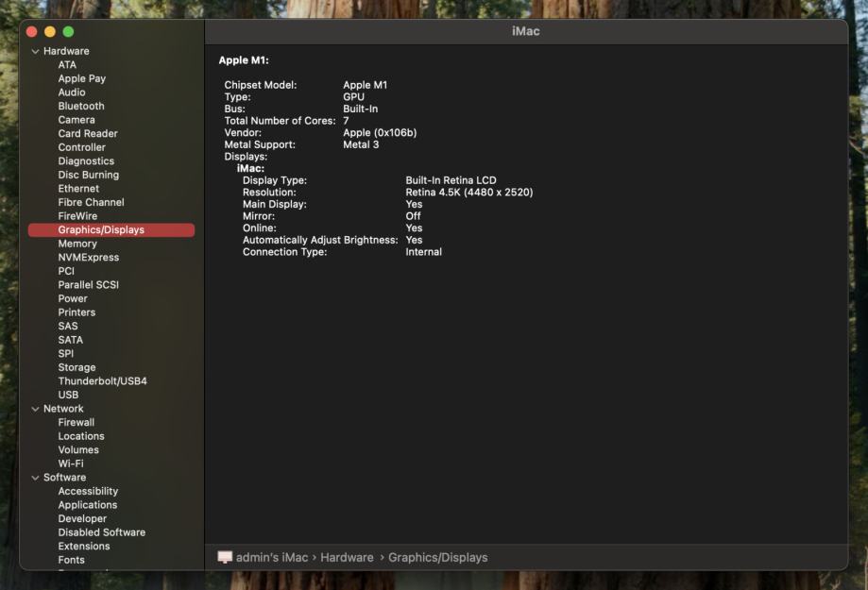This screenshot has width=868, height=590.
Task: Show Power information
Action: [x=73, y=298]
